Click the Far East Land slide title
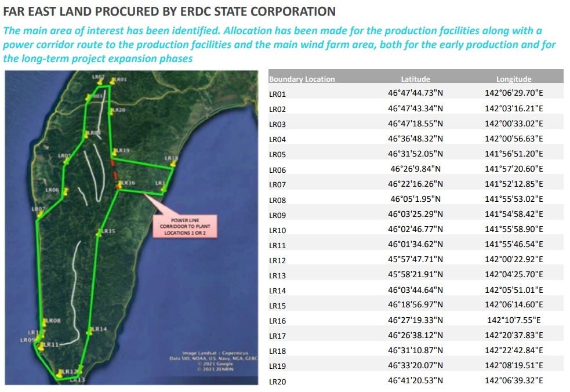Image resolution: width=570 pixels, height=392 pixels. [x=169, y=11]
